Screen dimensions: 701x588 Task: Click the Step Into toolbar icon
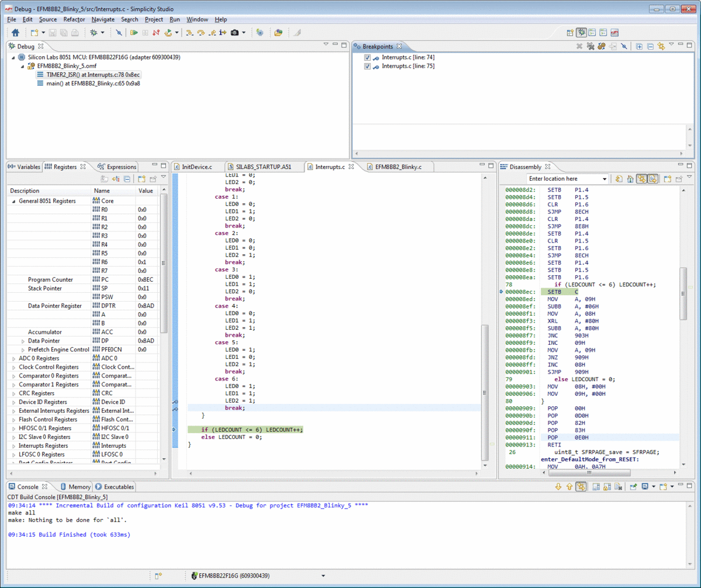pyautogui.click(x=190, y=33)
